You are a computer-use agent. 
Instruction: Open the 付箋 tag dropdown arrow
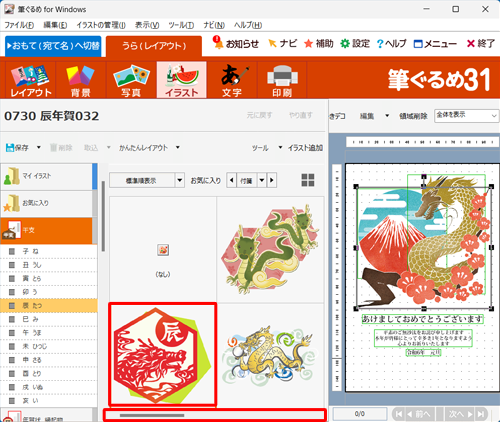262,180
